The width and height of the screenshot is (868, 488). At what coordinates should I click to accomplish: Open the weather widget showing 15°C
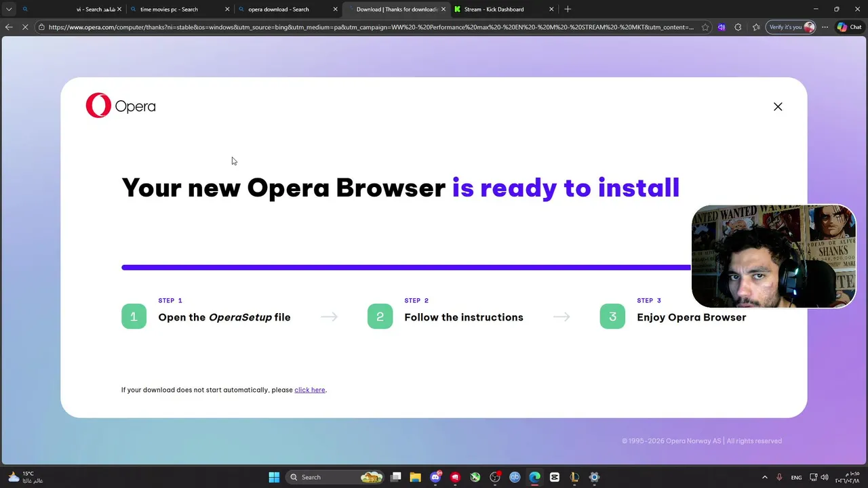(25, 477)
